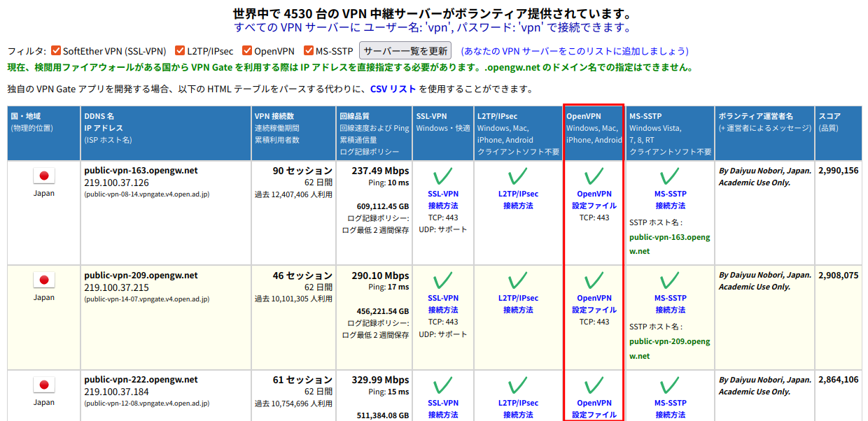Open SSL-VPN 接続方法 link for public-vpn-209

pos(442,304)
